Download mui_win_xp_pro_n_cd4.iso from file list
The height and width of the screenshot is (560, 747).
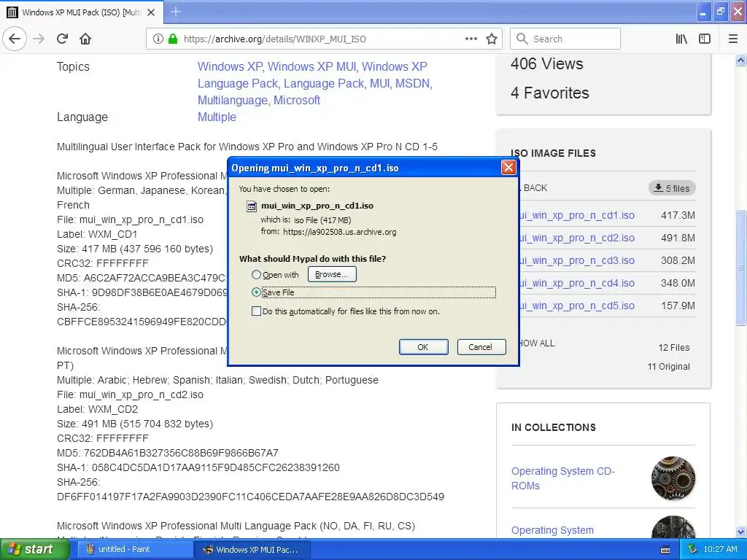[x=577, y=283]
